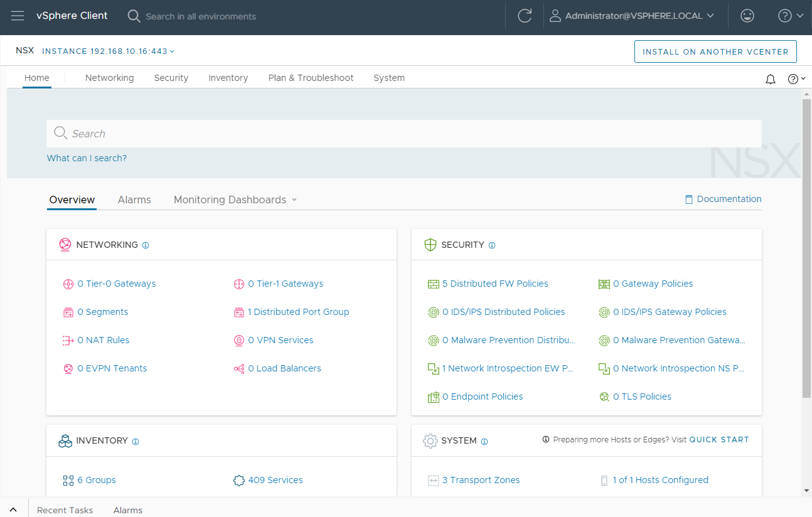812x517 pixels.
Task: Click the Networking section info icon
Action: (x=146, y=245)
